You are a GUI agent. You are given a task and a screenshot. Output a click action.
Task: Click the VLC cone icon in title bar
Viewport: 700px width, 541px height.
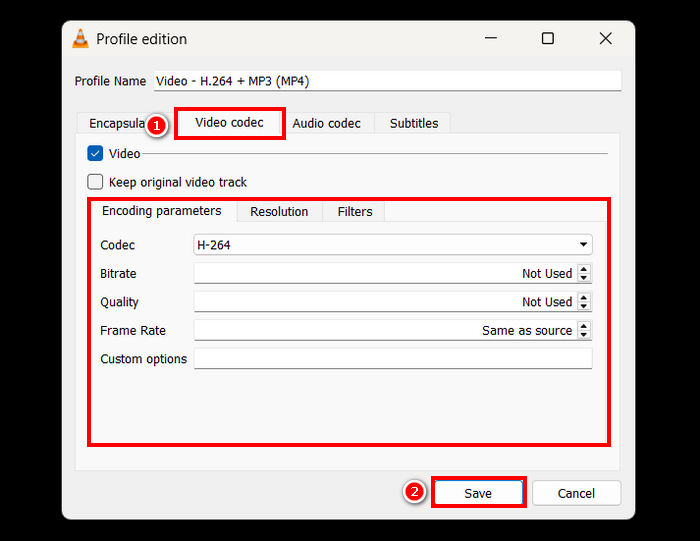point(81,40)
